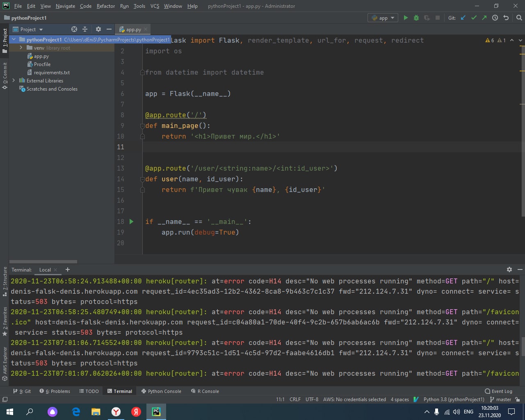Click the locate file target icon in Project panel

click(x=74, y=29)
